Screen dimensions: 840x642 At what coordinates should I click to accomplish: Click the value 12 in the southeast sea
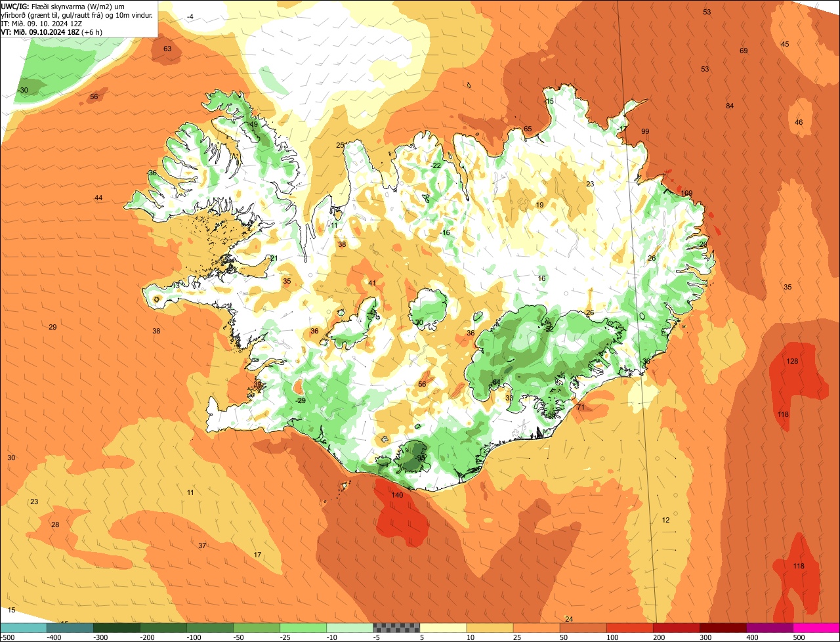[x=665, y=520]
